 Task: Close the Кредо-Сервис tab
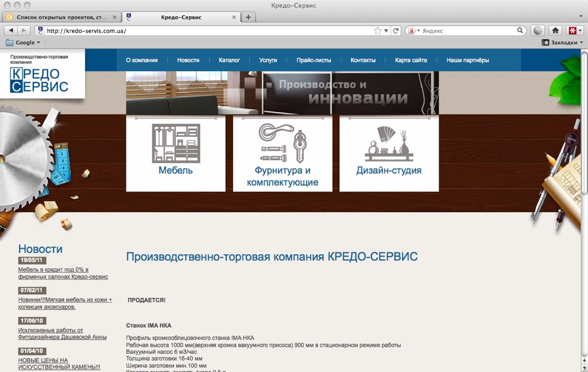pos(234,17)
